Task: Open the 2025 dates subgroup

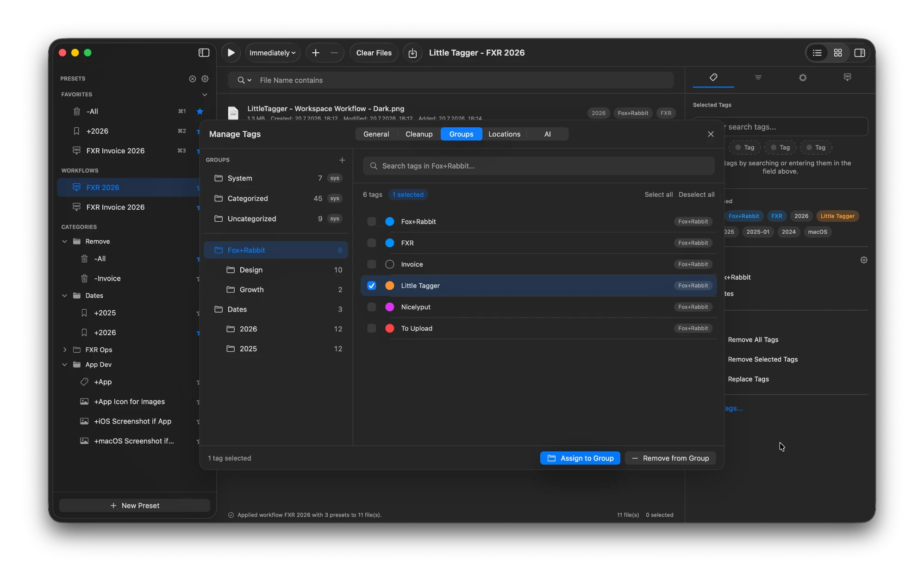Action: (x=276, y=349)
